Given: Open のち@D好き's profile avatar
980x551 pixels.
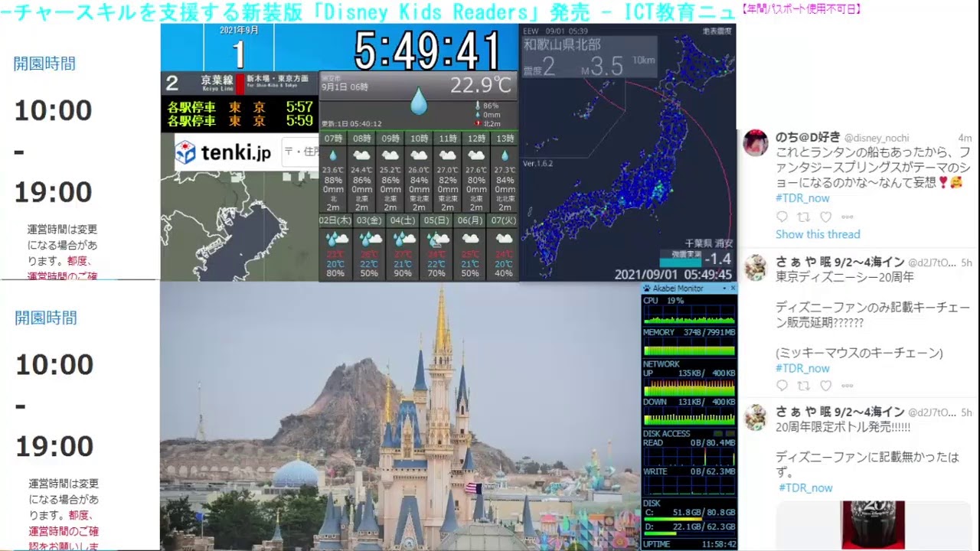Looking at the screenshot, I should click(x=756, y=142).
